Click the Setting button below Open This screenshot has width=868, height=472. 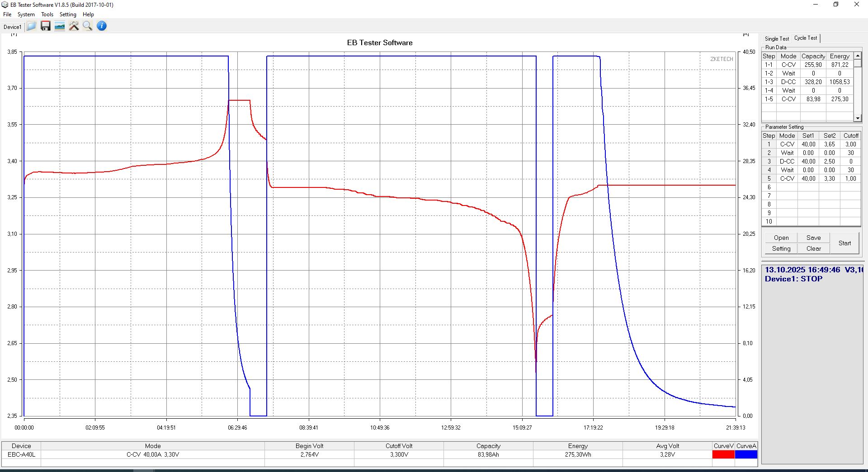coord(781,248)
